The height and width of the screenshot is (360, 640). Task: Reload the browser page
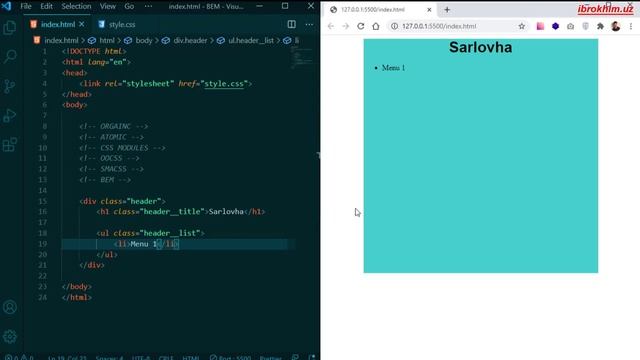pyautogui.click(x=360, y=26)
